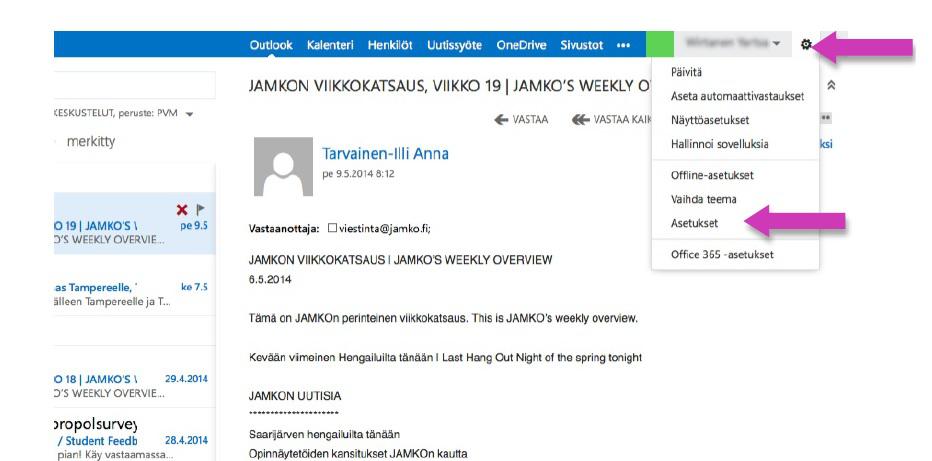Select Aseta automaattivastaukset option
Viewport: 932px width, 461px height.
(x=731, y=96)
